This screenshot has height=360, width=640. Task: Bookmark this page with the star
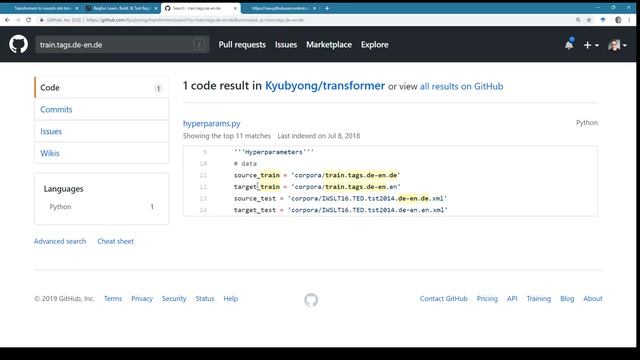click(x=589, y=20)
